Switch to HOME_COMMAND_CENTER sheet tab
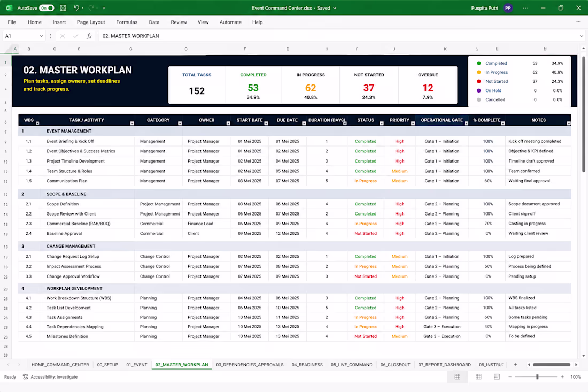588x392 pixels. point(60,365)
